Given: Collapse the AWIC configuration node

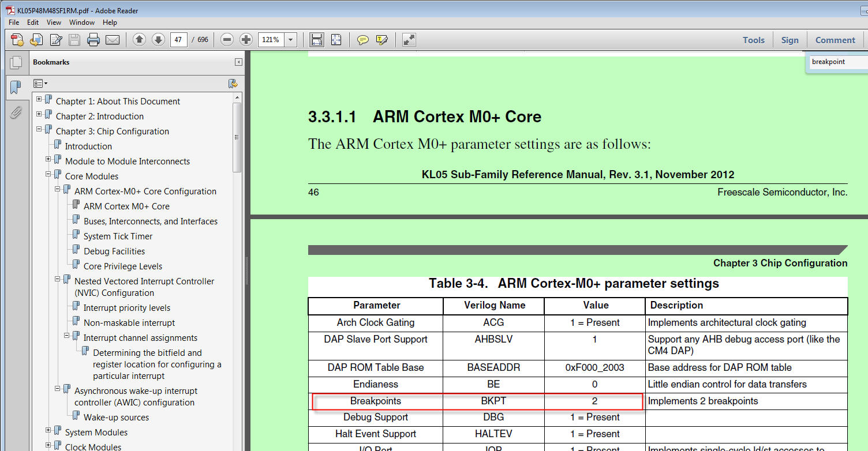Looking at the screenshot, I should [58, 389].
